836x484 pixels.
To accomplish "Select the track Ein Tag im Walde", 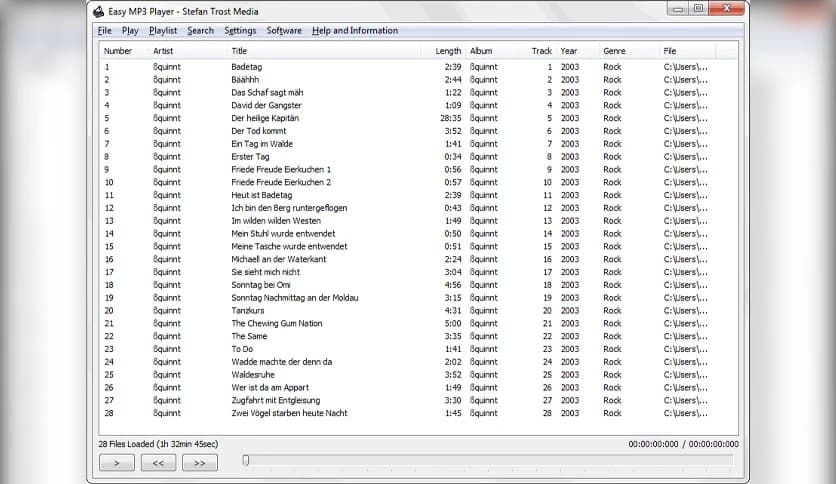I will tap(262, 143).
